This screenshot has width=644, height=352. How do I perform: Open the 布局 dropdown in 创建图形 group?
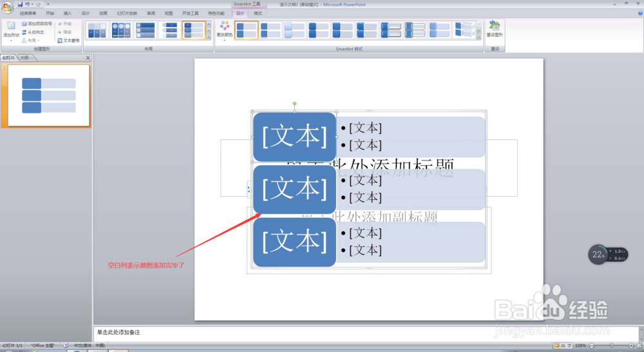[x=30, y=41]
